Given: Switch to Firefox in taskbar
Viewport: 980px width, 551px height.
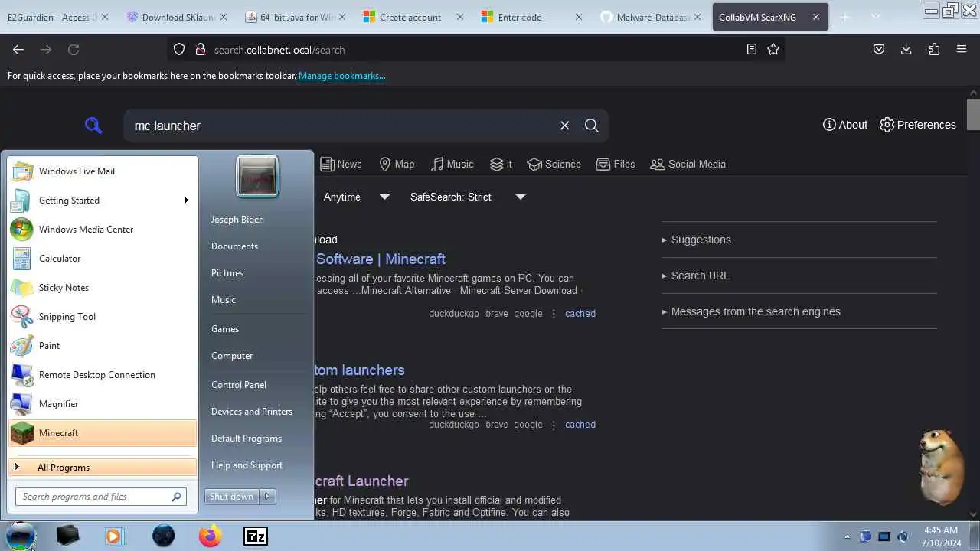Looking at the screenshot, I should point(211,536).
